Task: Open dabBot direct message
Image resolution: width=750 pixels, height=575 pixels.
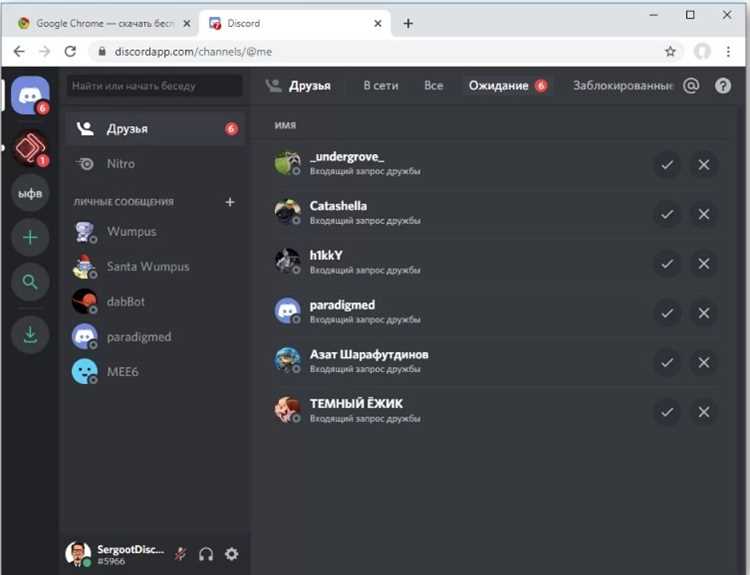Action: coord(155,302)
